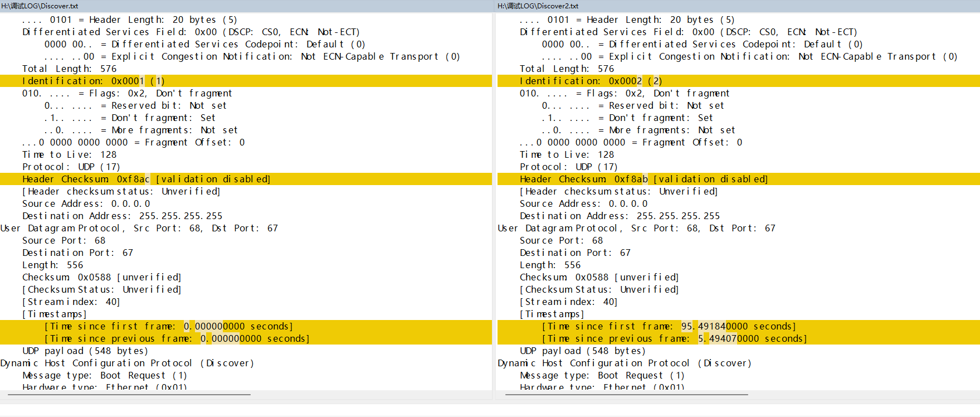Click left pane Time to Live: 128

click(x=70, y=154)
